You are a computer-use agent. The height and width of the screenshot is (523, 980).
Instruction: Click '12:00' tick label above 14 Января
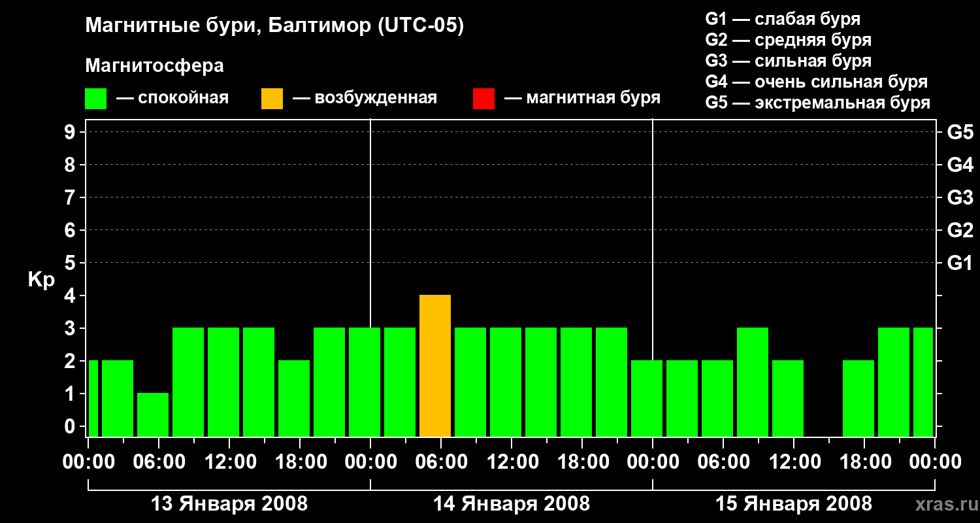click(512, 462)
